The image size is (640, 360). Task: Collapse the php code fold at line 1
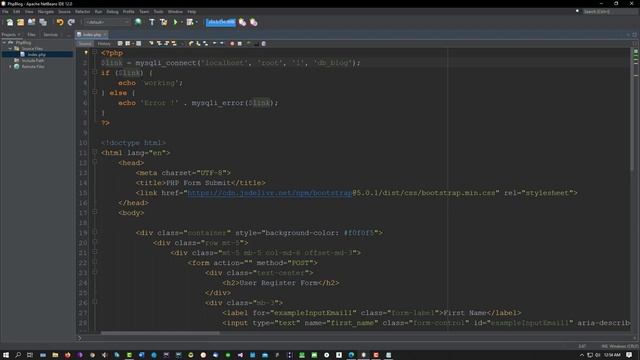[x=95, y=52]
